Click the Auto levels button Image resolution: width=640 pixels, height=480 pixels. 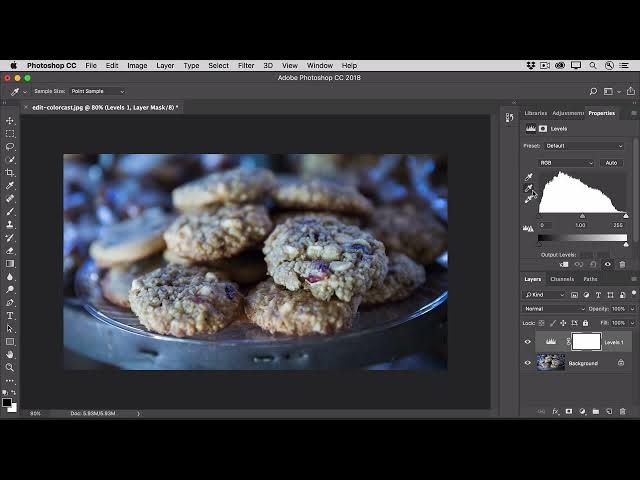[611, 163]
